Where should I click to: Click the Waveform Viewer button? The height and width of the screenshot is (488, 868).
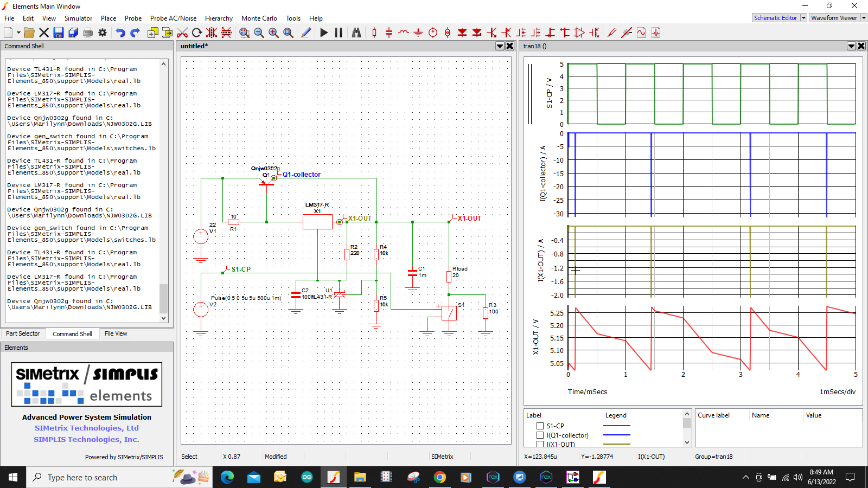point(834,18)
